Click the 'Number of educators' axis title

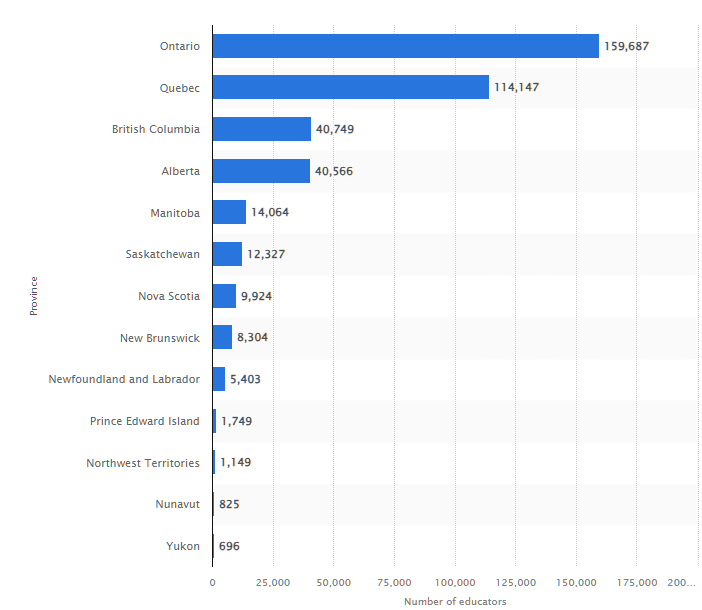click(x=455, y=601)
